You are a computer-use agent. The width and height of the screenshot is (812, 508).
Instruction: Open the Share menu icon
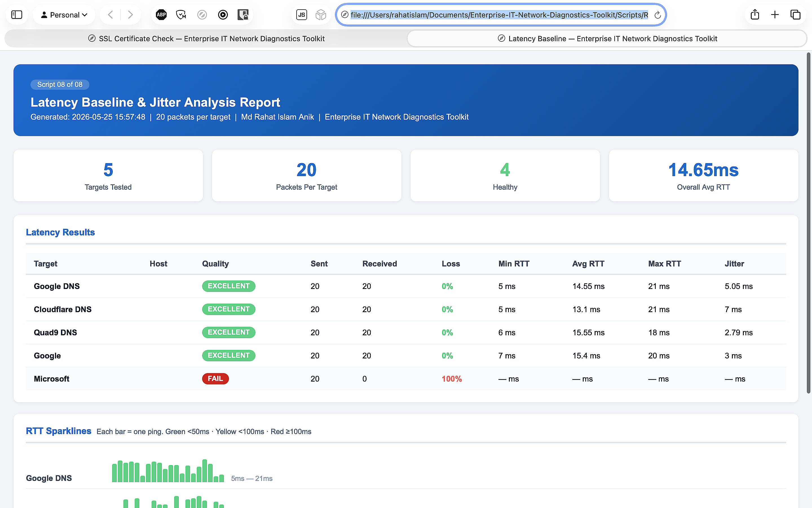click(754, 14)
